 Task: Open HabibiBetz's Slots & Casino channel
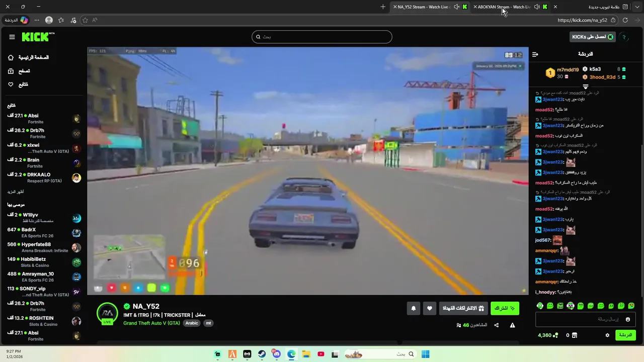tap(44, 262)
